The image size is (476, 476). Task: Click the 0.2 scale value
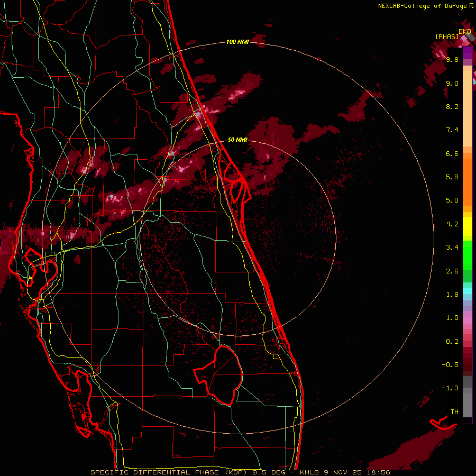tap(452, 342)
